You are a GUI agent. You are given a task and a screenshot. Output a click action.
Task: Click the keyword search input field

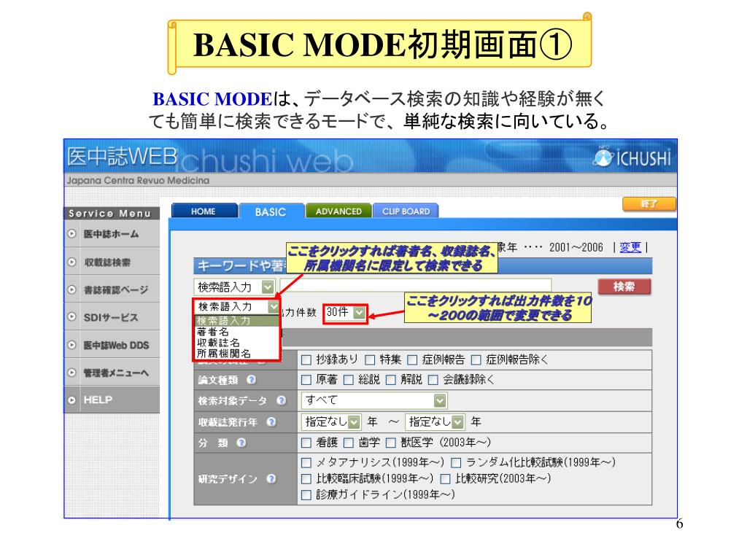coord(415,285)
